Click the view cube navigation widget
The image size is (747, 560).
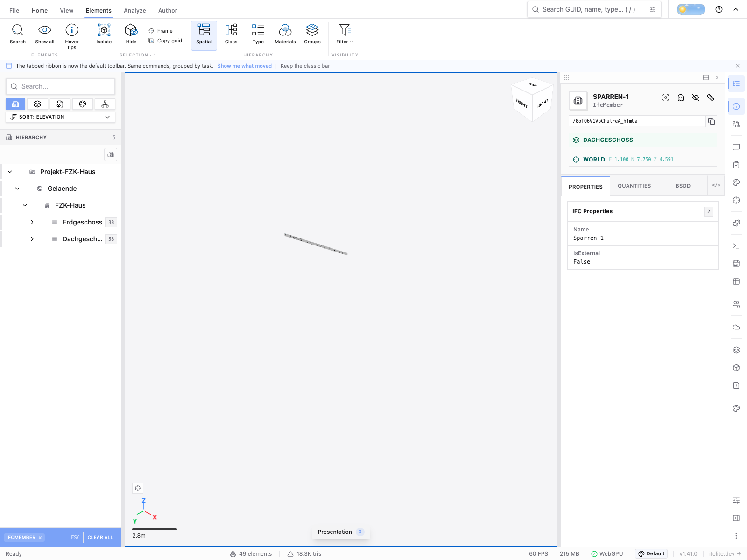(532, 99)
